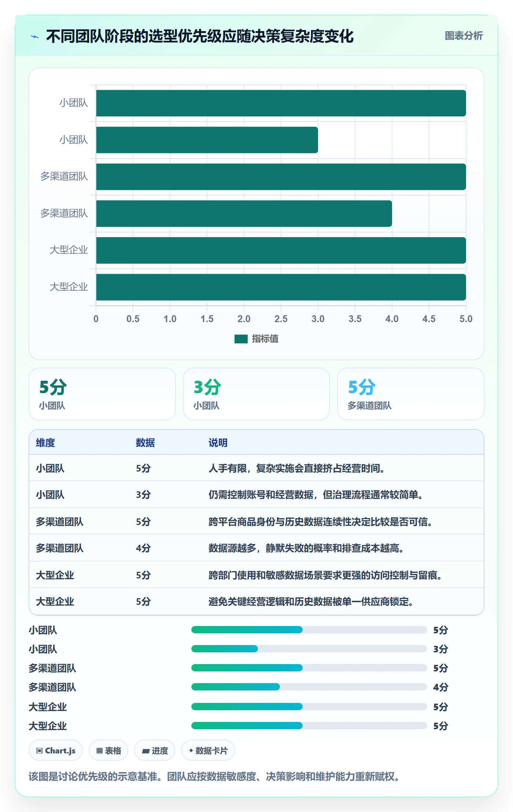Click the bar icon on 进度 chip

tap(145, 751)
